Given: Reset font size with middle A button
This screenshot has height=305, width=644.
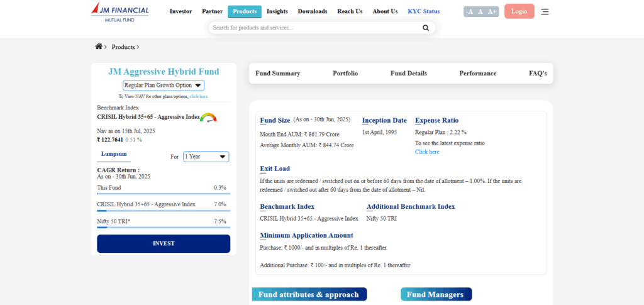Looking at the screenshot, I should pos(480,11).
